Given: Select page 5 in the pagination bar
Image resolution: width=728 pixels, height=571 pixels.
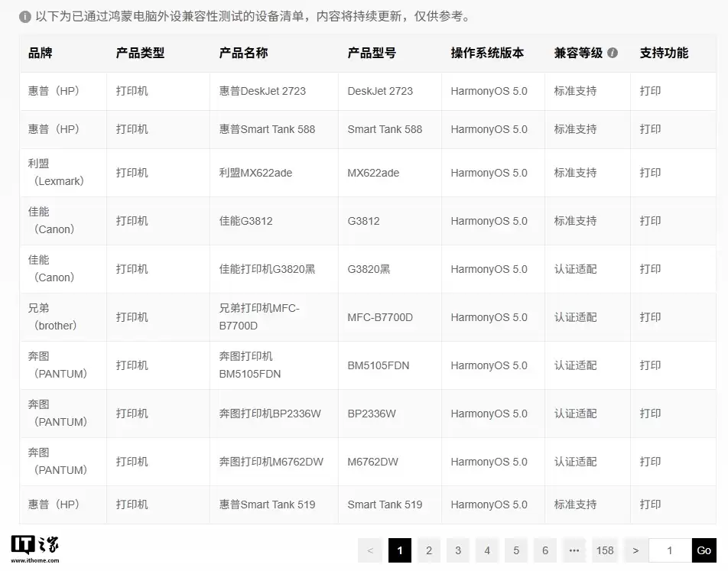Looking at the screenshot, I should point(515,550).
